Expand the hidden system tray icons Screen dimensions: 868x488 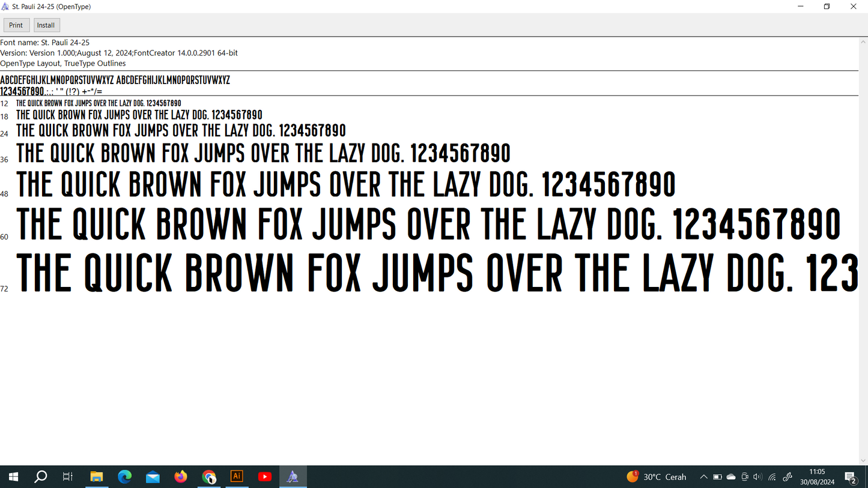(x=703, y=477)
